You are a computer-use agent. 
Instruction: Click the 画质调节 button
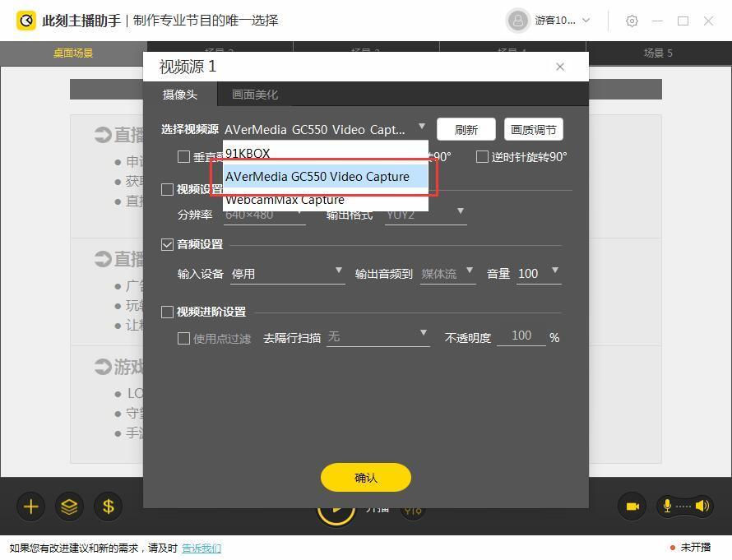[x=534, y=129]
